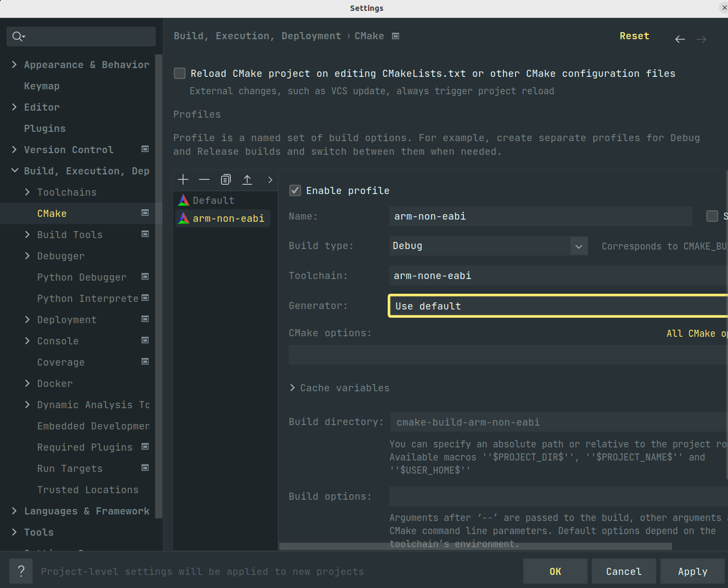The width and height of the screenshot is (728, 588).
Task: Click the move profile up arrow icon
Action: [x=247, y=180]
